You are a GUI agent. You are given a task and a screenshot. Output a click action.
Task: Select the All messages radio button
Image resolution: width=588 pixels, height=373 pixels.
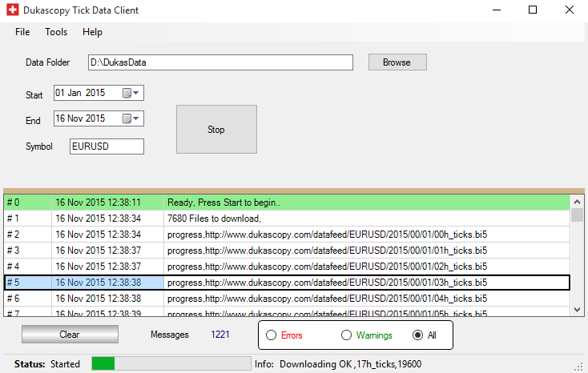(417, 335)
